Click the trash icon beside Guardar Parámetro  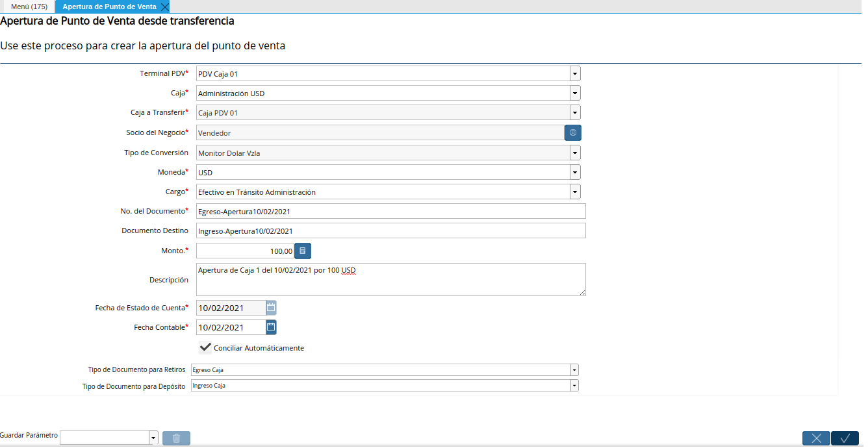[x=177, y=438]
